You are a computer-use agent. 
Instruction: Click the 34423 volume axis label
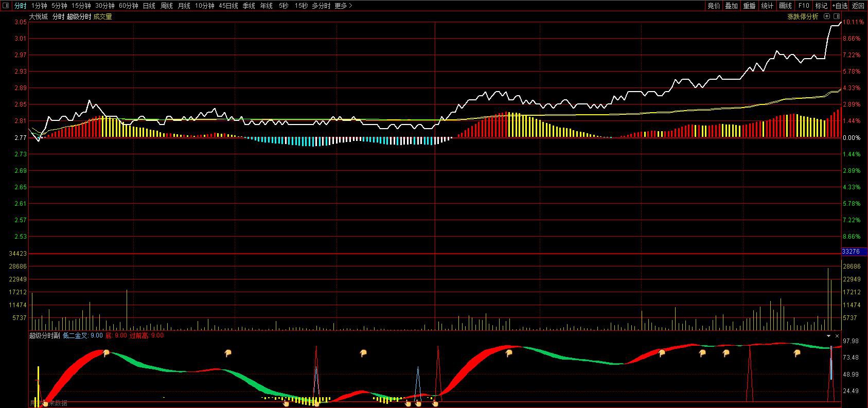[x=17, y=254]
